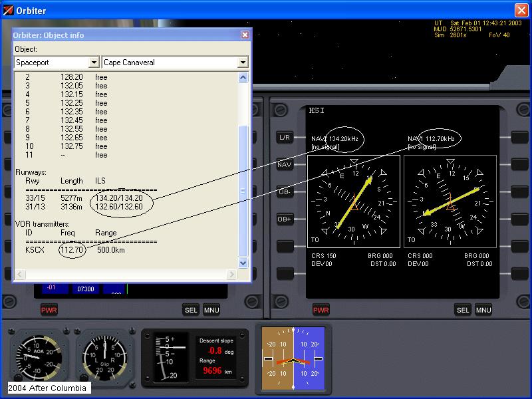This screenshot has width=532, height=399.
Task: Click SEL button on left MFD
Action: tap(191, 310)
